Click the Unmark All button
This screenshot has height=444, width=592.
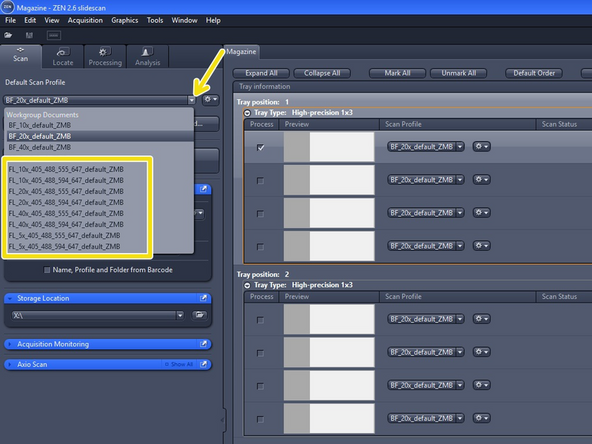point(458,73)
